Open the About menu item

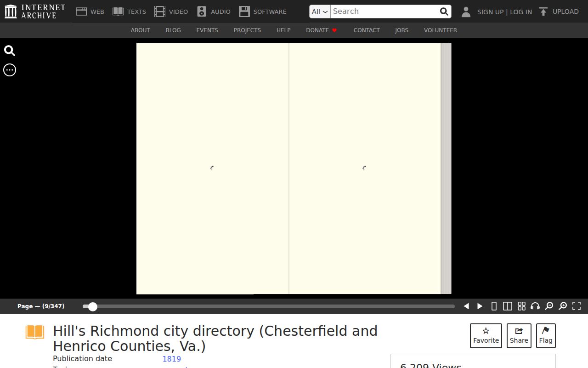point(140,30)
